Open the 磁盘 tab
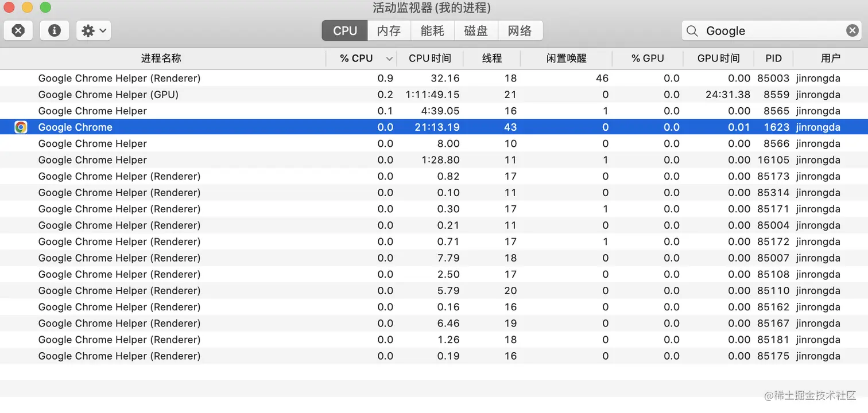Viewport: 868px width, 413px height. 476,31
